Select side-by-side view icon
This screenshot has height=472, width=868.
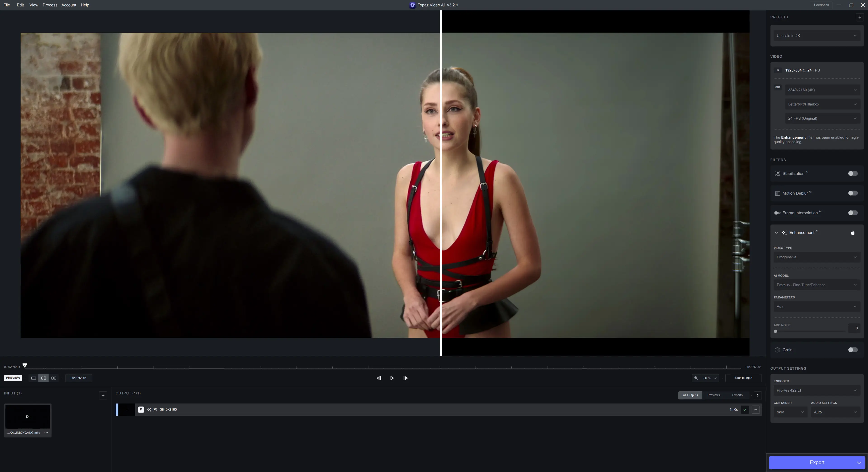coord(54,378)
